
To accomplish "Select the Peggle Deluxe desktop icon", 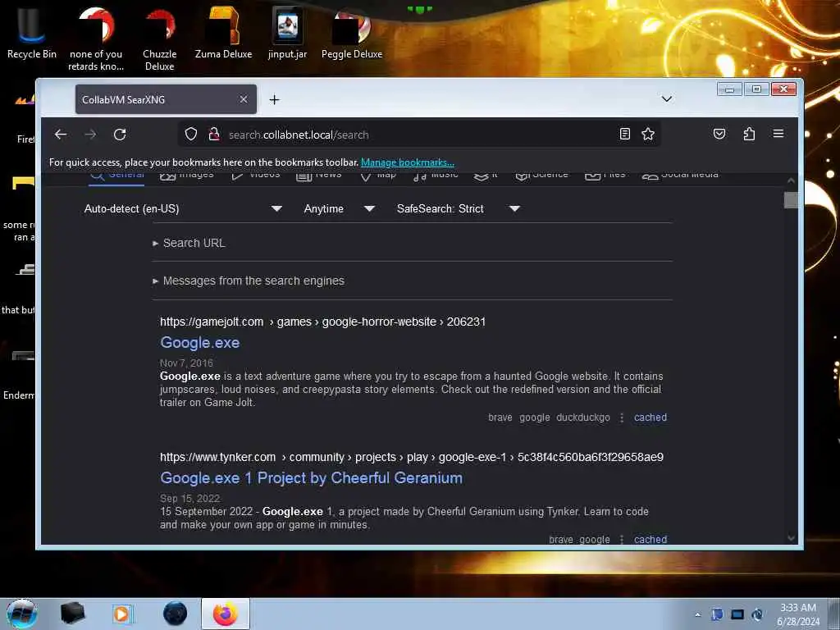I will pyautogui.click(x=352, y=32).
